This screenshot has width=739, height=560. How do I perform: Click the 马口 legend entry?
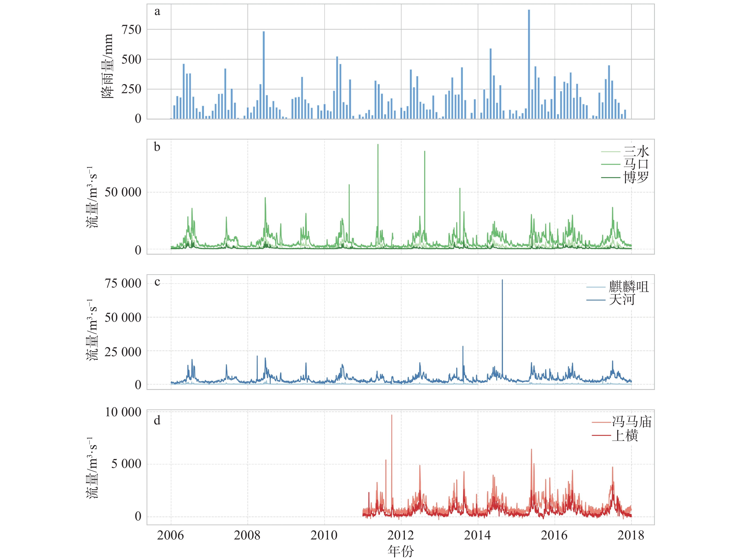[x=636, y=164]
